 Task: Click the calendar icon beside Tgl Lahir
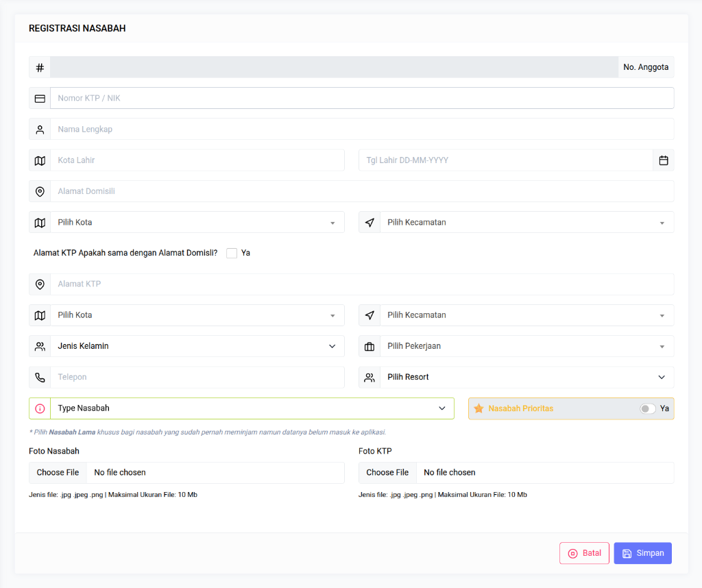pyautogui.click(x=663, y=160)
